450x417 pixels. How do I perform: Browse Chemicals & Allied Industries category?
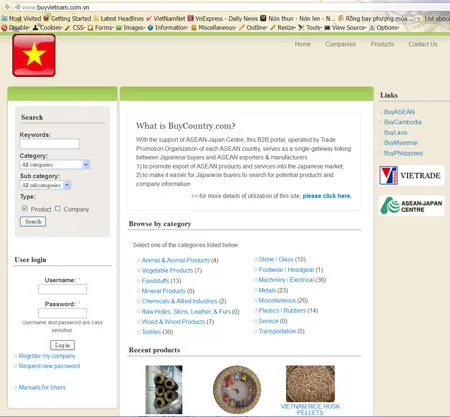point(179,301)
